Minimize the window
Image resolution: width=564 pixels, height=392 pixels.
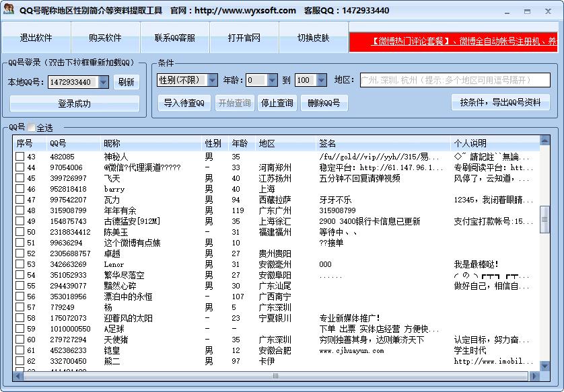(x=507, y=11)
